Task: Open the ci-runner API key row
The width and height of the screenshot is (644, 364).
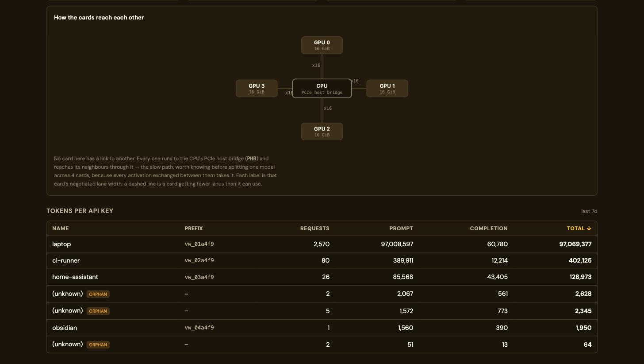Action: [322, 260]
